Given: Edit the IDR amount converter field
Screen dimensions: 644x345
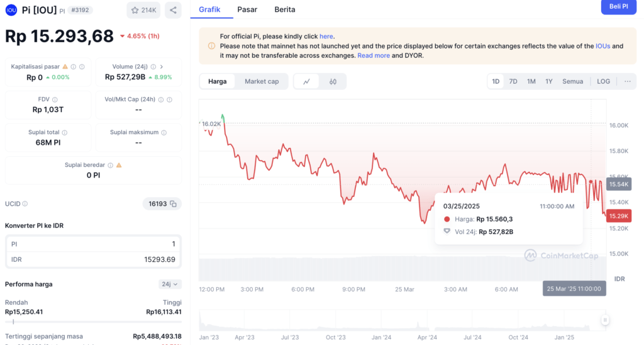Looking at the screenshot, I should [93, 259].
